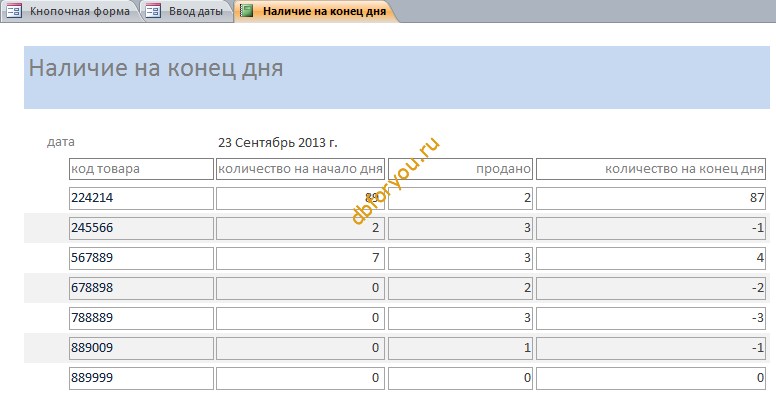
Task: Click the количество на начало дня header
Action: coord(300,169)
